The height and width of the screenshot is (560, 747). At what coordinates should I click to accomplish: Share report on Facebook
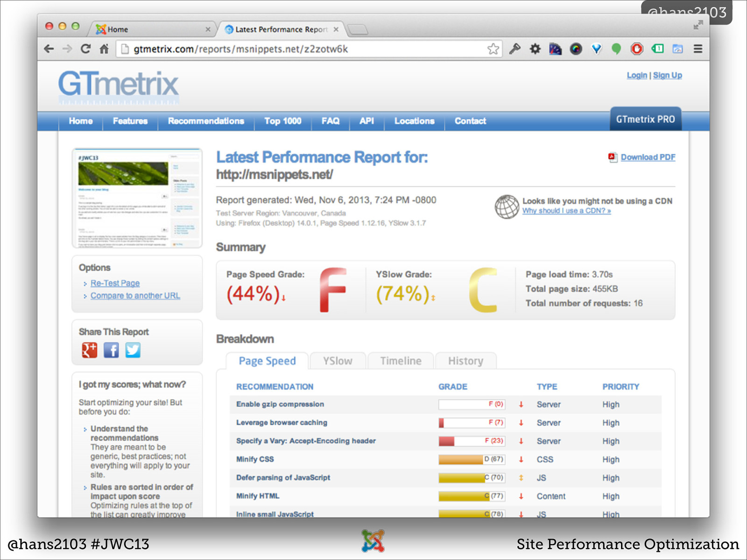tap(111, 350)
